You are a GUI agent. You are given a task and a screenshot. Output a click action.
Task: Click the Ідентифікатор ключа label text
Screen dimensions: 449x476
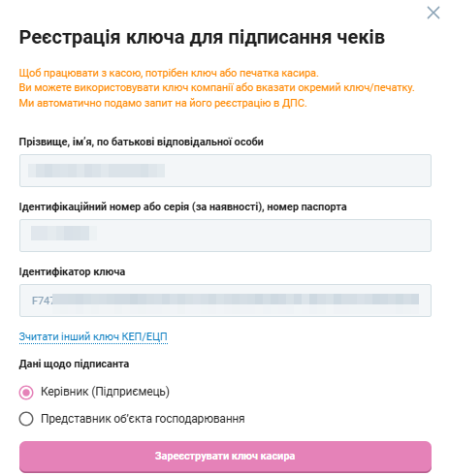pos(72,271)
